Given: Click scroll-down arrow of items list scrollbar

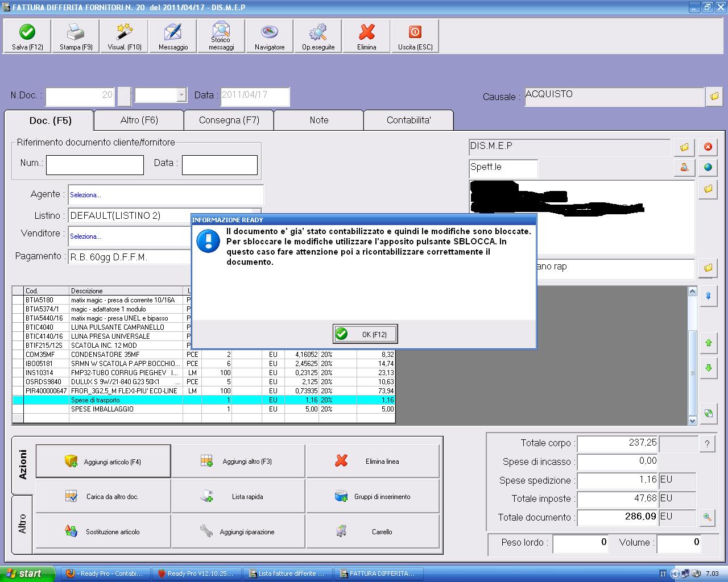Looking at the screenshot, I should 692,421.
